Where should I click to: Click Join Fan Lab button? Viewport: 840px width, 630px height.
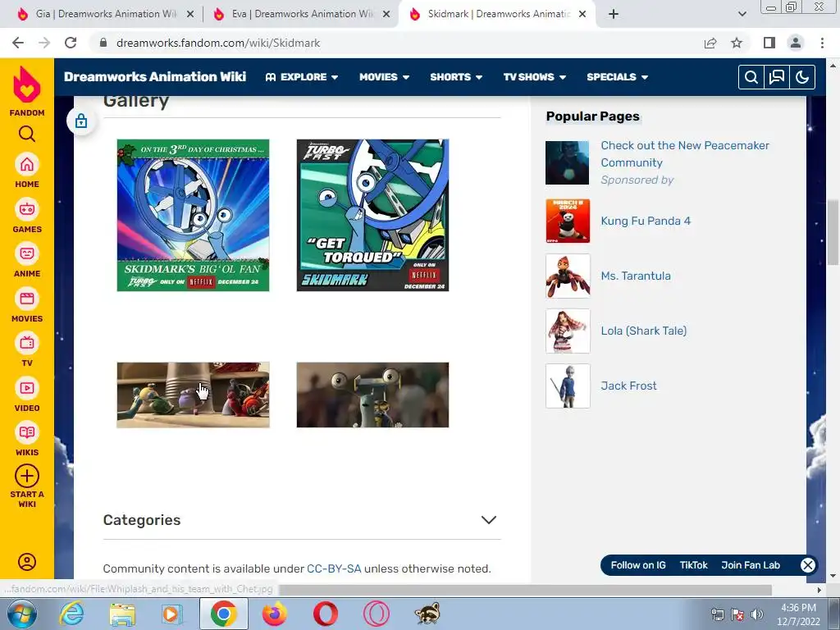coord(751,565)
